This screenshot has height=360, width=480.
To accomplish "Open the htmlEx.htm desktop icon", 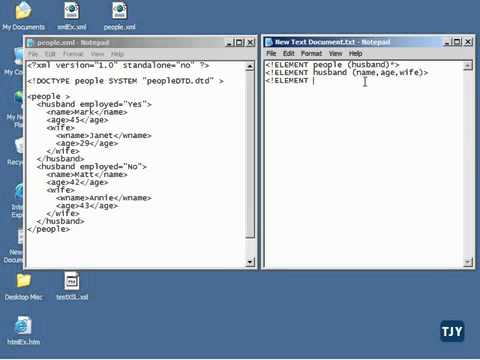I will [x=23, y=331].
